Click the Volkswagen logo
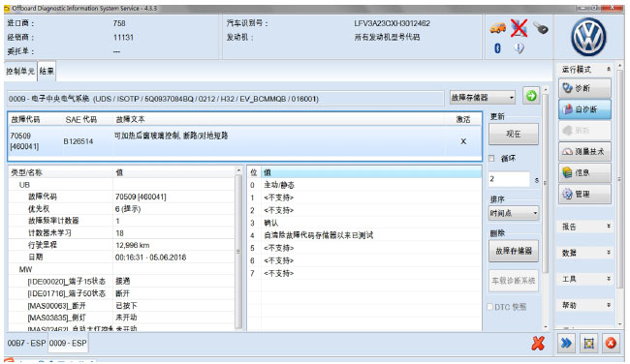Screen dimensions: 630x364 [588, 37]
